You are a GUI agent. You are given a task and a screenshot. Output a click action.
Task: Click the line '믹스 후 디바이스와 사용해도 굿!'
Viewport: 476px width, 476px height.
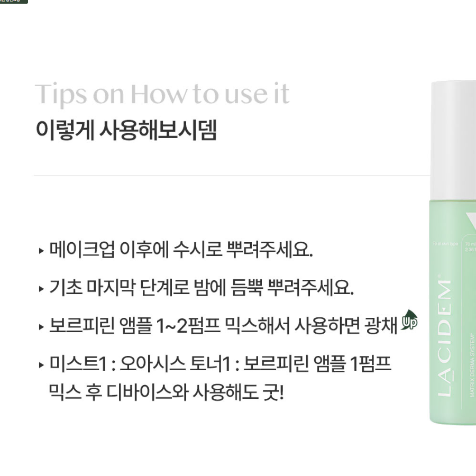pyautogui.click(x=167, y=392)
